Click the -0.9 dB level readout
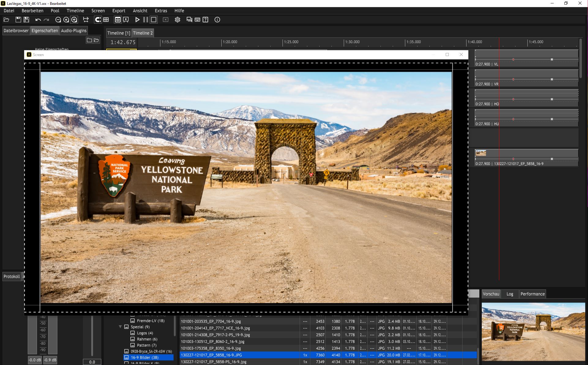 (x=50, y=360)
